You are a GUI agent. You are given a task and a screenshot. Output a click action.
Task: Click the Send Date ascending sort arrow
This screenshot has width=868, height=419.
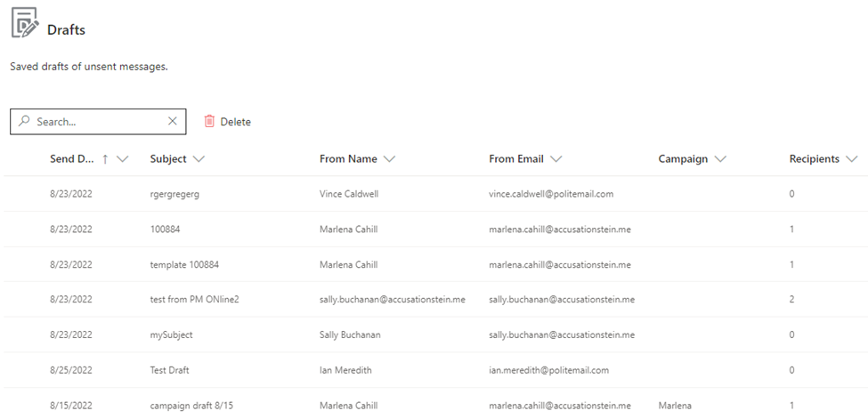tap(105, 159)
